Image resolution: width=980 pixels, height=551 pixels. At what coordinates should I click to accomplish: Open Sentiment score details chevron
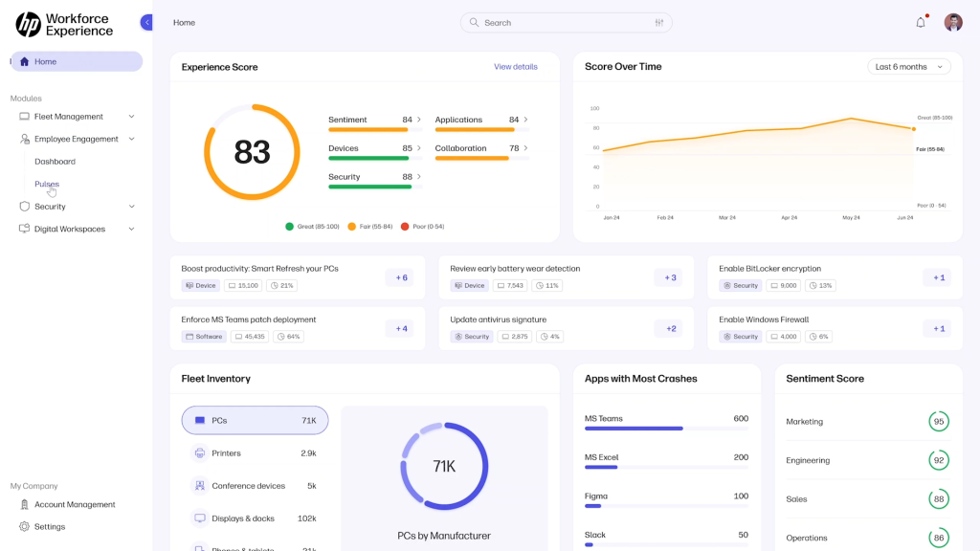click(x=419, y=120)
